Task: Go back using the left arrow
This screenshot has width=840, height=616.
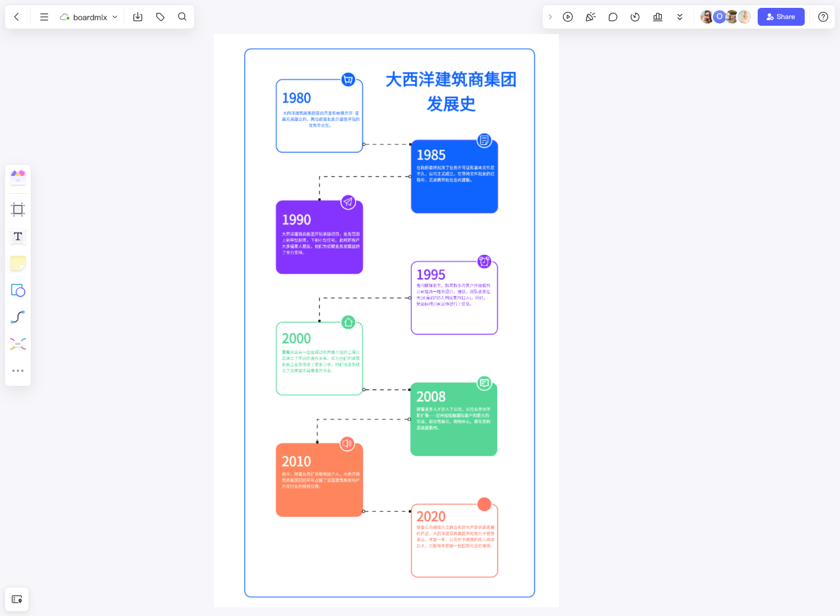Action: (x=17, y=17)
